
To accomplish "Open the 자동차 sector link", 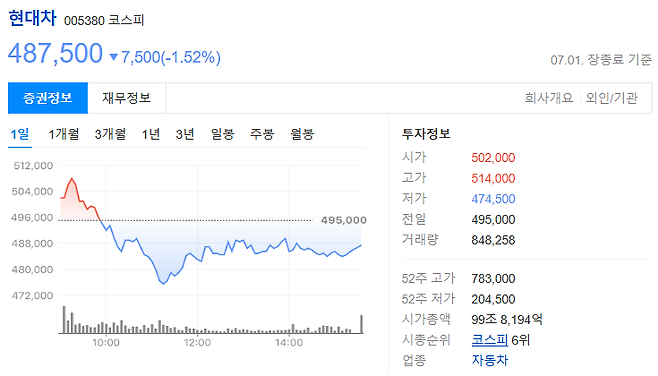I will pyautogui.click(x=490, y=360).
